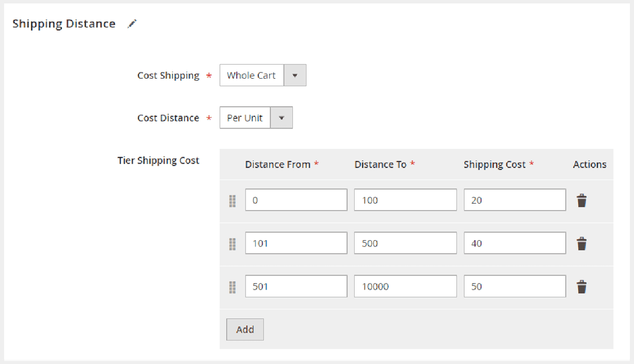The height and width of the screenshot is (364, 634).
Task: Delete the 101 to 500 distance tier
Action: (x=581, y=244)
